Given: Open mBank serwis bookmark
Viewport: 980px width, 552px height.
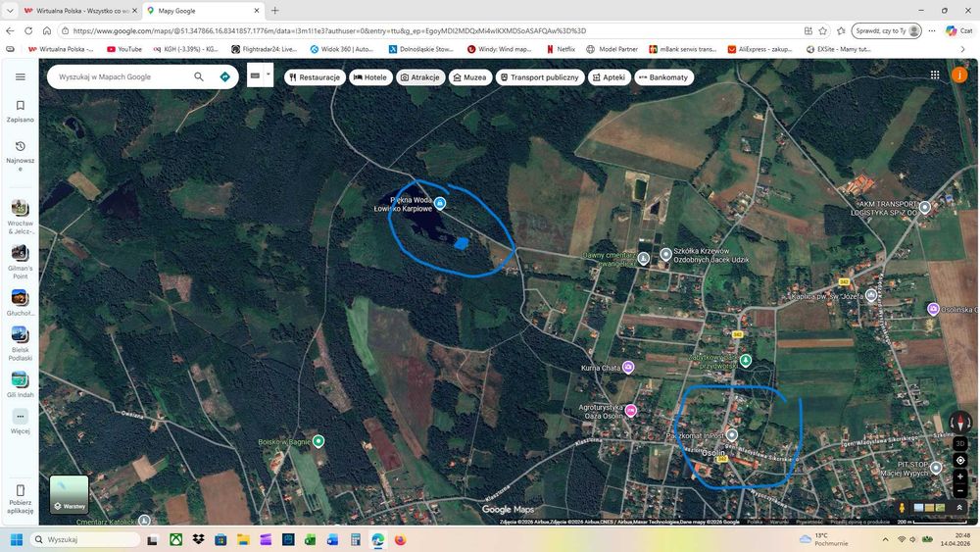Looking at the screenshot, I should (682, 49).
